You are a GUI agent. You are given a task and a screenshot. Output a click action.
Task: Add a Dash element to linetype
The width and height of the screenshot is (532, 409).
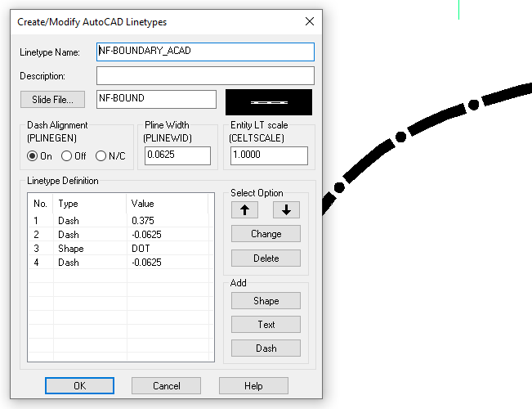(x=266, y=348)
